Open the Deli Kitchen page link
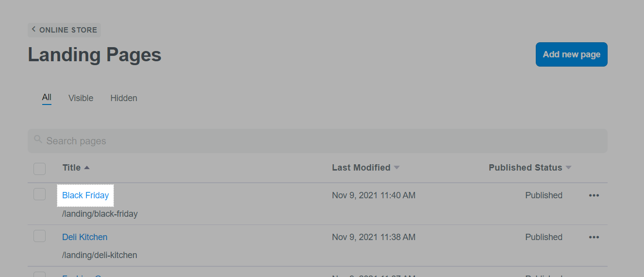Screen dimensions: 644x277 85,237
